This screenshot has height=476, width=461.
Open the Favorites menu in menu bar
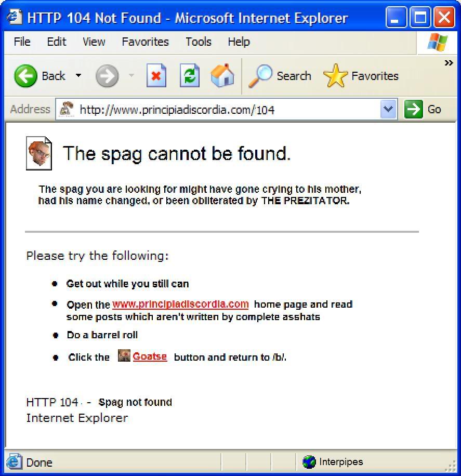[x=145, y=42]
